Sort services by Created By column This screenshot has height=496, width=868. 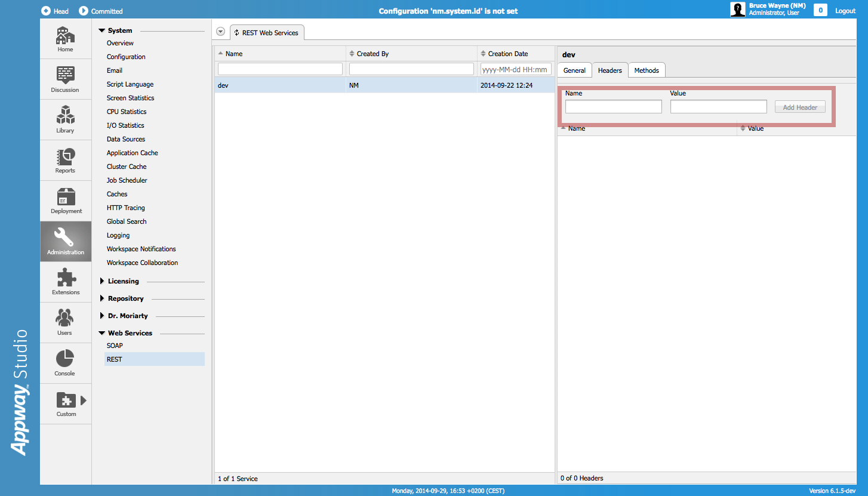pos(411,54)
